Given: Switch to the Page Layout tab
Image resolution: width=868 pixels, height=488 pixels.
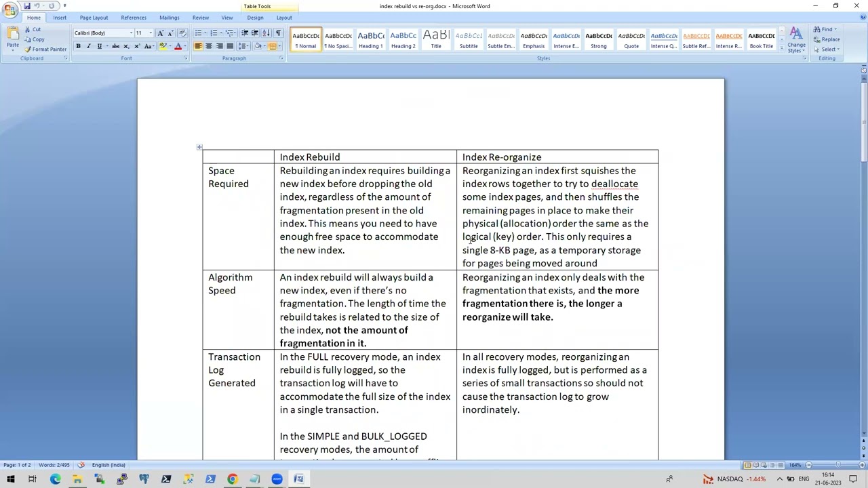Looking at the screenshot, I should click(94, 18).
